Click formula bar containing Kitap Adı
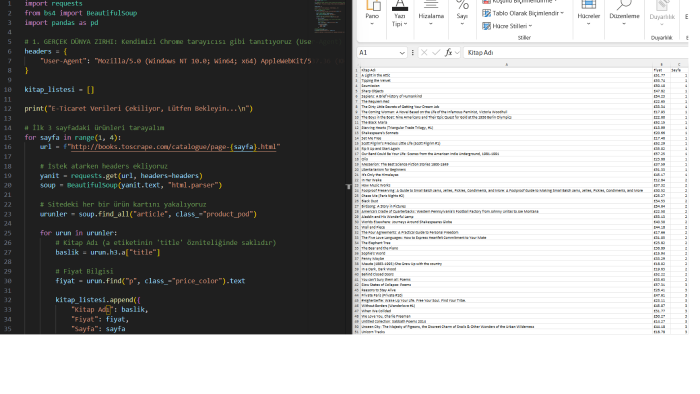This screenshot has height=394, width=700. coord(576,53)
